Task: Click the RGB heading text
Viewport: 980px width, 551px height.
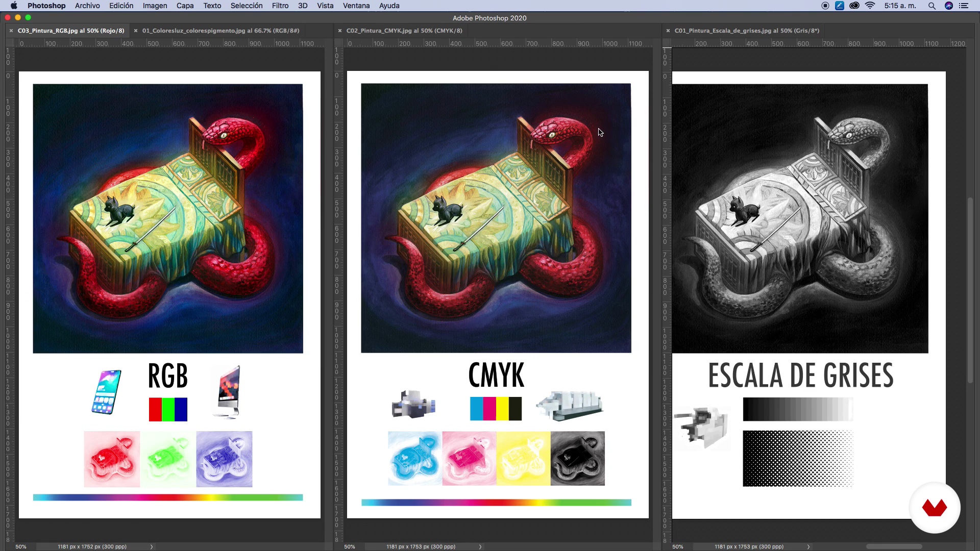Action: [168, 376]
